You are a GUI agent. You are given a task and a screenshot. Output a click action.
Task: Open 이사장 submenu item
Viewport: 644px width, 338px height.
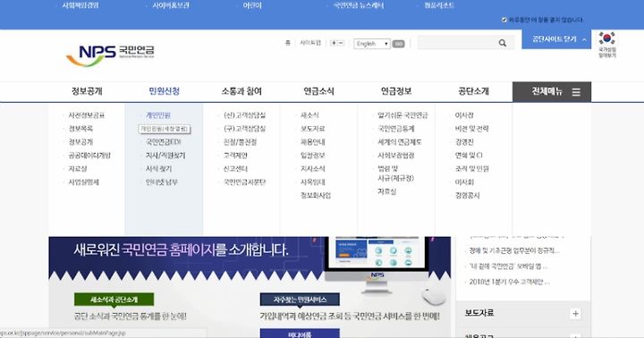(x=464, y=115)
